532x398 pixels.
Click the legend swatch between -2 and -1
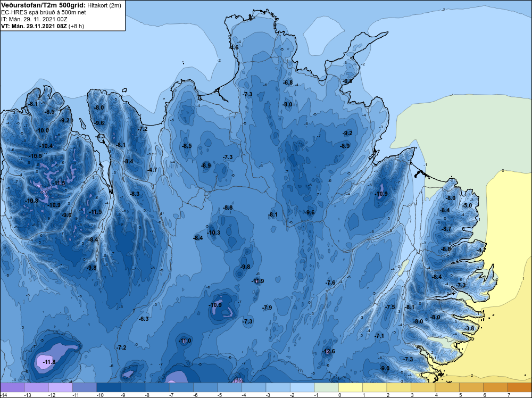[302, 387]
